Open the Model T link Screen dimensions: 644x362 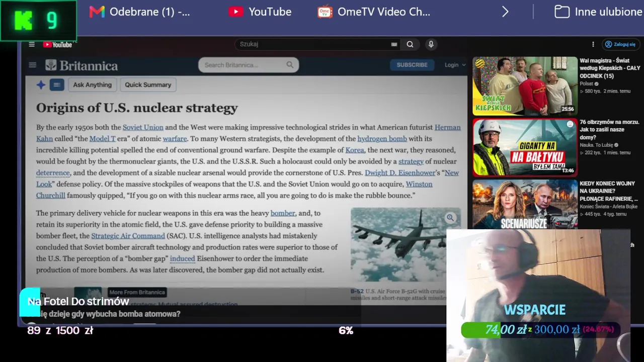pos(103,139)
